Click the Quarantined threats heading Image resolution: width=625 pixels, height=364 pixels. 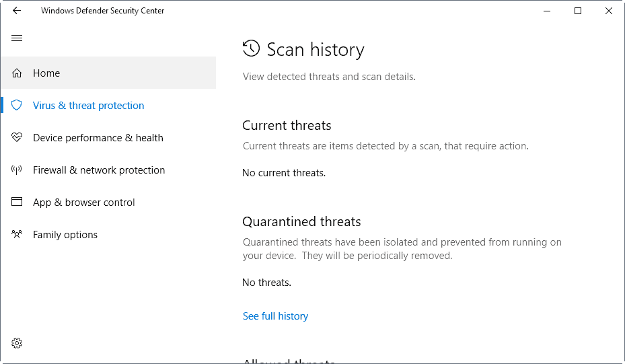(x=301, y=221)
